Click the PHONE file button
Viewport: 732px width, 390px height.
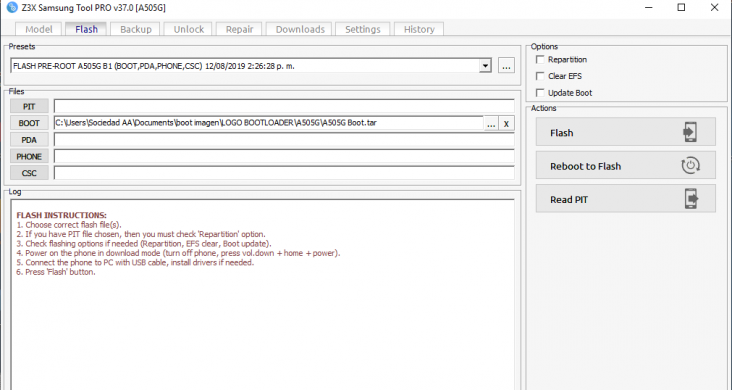coord(29,156)
